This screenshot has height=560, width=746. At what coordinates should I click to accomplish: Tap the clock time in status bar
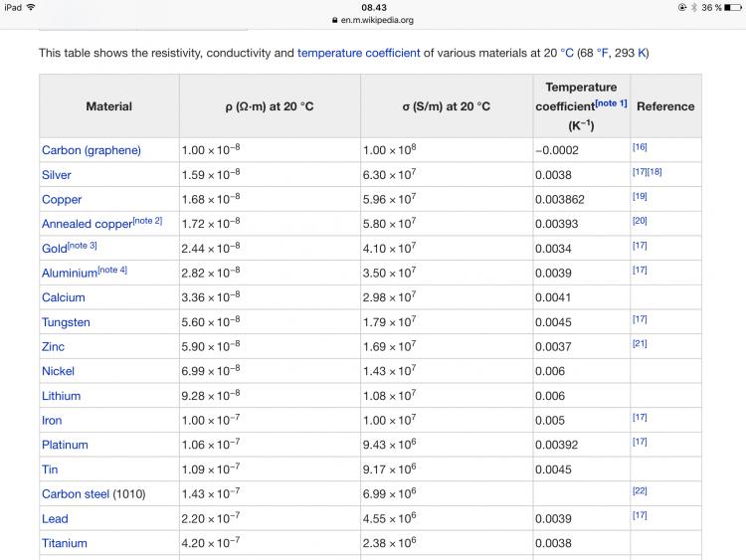tap(373, 7)
